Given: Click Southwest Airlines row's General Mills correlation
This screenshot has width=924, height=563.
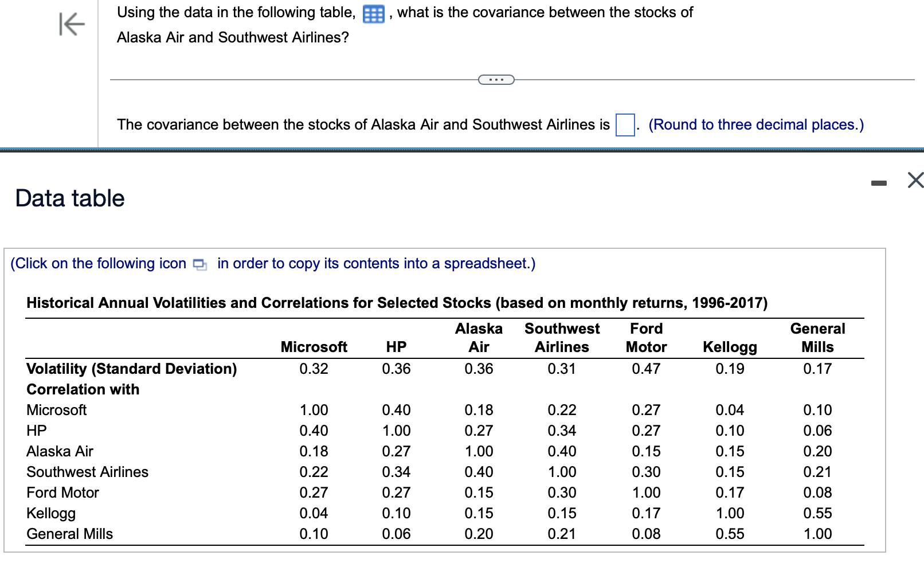Looking at the screenshot, I should 817,472.
